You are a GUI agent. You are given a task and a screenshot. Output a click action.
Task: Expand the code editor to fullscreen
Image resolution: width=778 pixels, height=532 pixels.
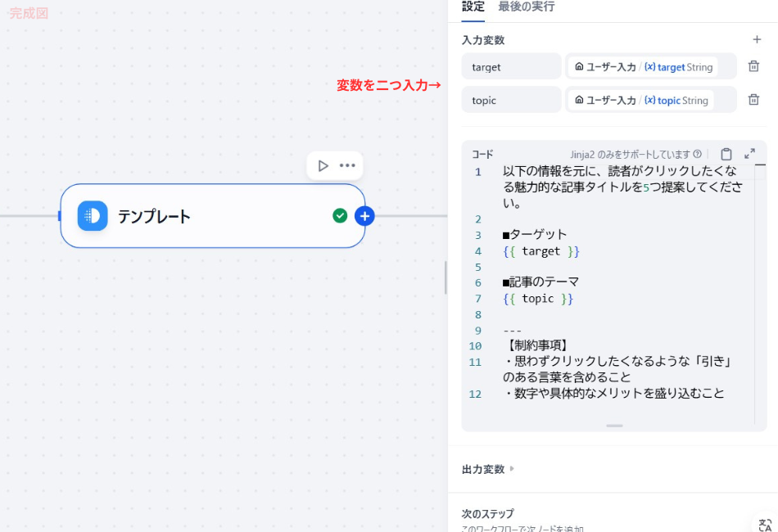(749, 153)
